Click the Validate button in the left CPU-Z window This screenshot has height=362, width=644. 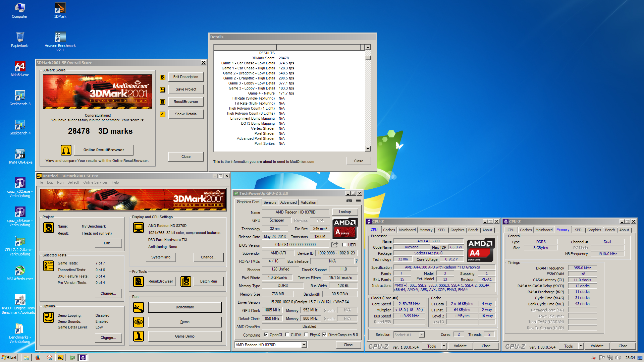point(460,346)
